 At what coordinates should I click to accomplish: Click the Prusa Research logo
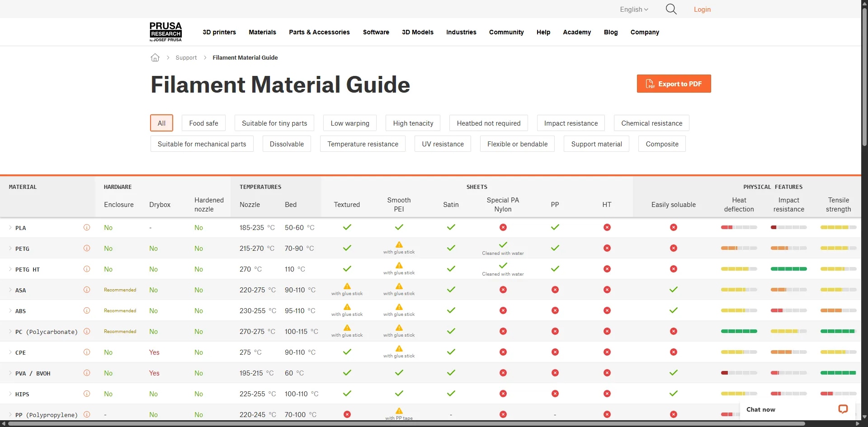tap(165, 32)
